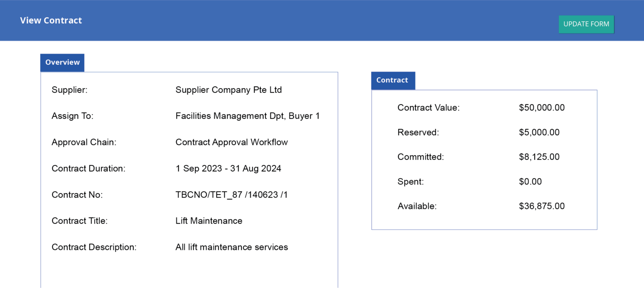644x288 pixels.
Task: Select the supplier name Supplier Company Pte Ltd
Action: [229, 90]
